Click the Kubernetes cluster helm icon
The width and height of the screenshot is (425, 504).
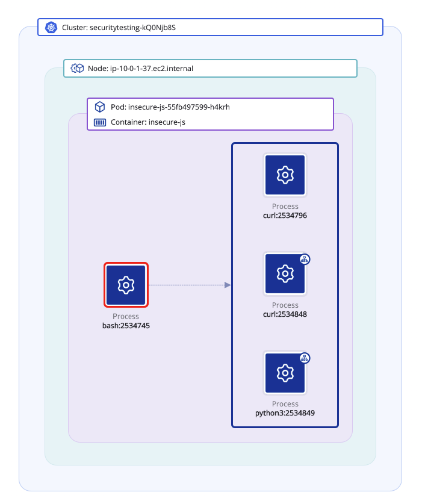(x=51, y=28)
